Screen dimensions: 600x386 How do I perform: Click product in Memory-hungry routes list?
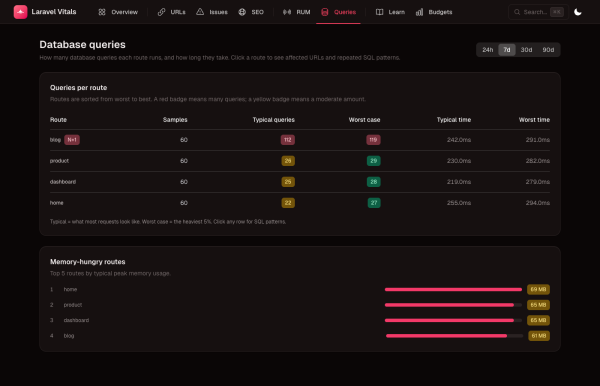(x=73, y=305)
